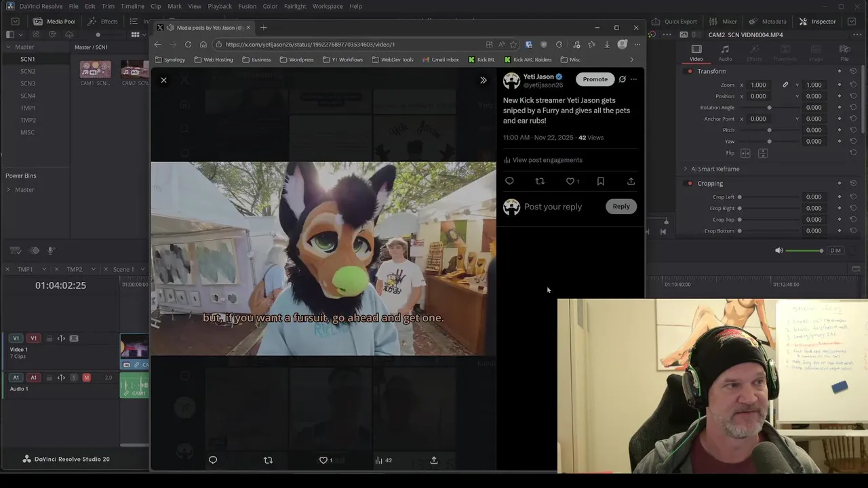
Task: Open the File menu in DaVinci Resolve
Action: point(73,6)
